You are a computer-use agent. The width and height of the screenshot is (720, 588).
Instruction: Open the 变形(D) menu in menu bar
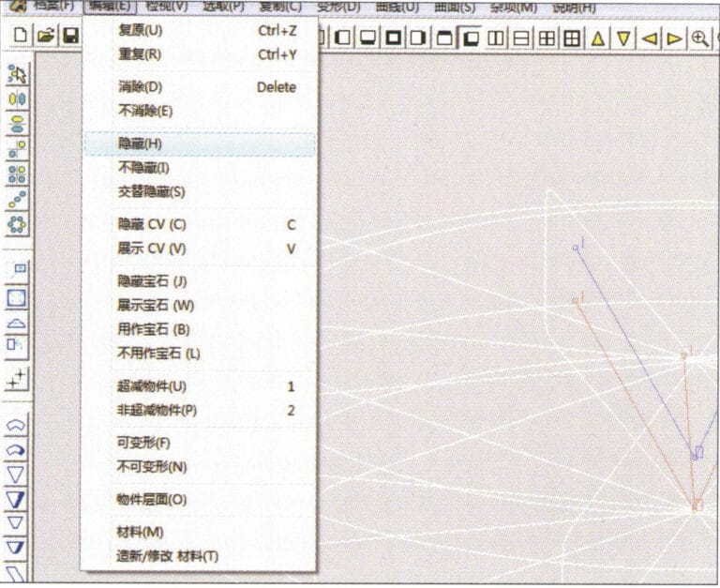click(338, 7)
